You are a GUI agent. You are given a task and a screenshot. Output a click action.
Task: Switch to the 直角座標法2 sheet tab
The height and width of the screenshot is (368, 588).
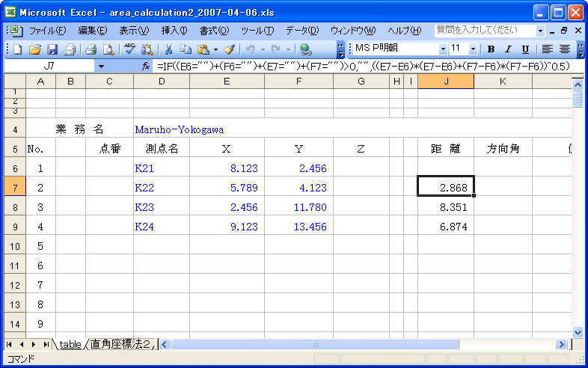pyautogui.click(x=120, y=344)
